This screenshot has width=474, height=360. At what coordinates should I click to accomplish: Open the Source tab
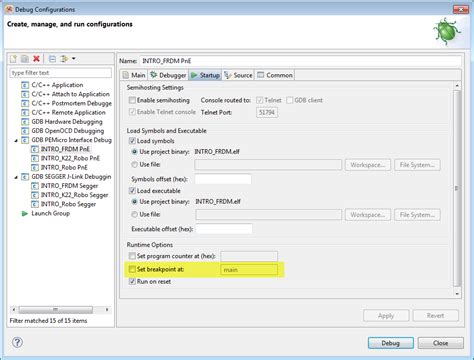(238, 75)
